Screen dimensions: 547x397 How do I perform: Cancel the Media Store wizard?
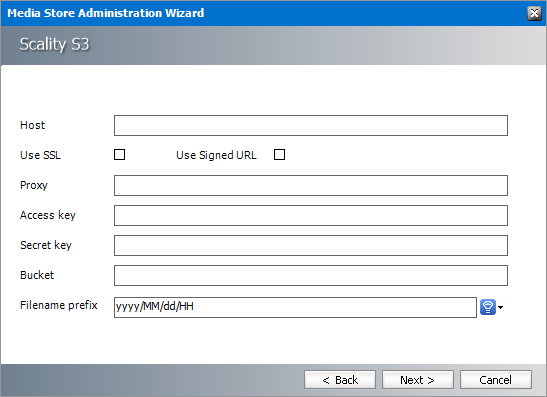pos(496,380)
